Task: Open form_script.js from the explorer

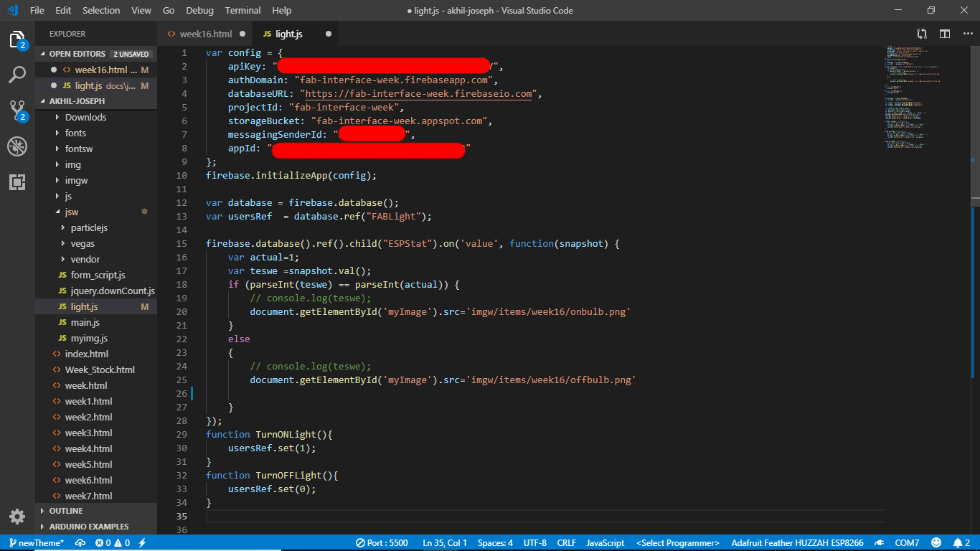Action: (x=96, y=275)
